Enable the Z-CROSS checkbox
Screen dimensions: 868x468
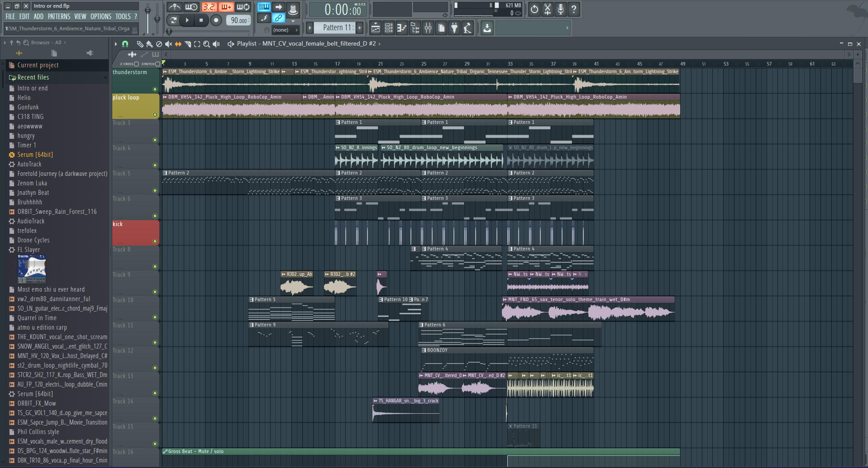(x=136, y=64)
